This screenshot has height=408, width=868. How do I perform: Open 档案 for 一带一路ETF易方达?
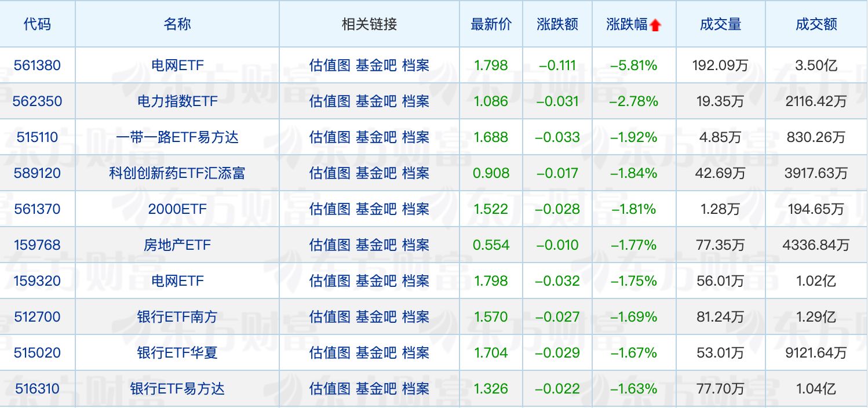(x=414, y=137)
